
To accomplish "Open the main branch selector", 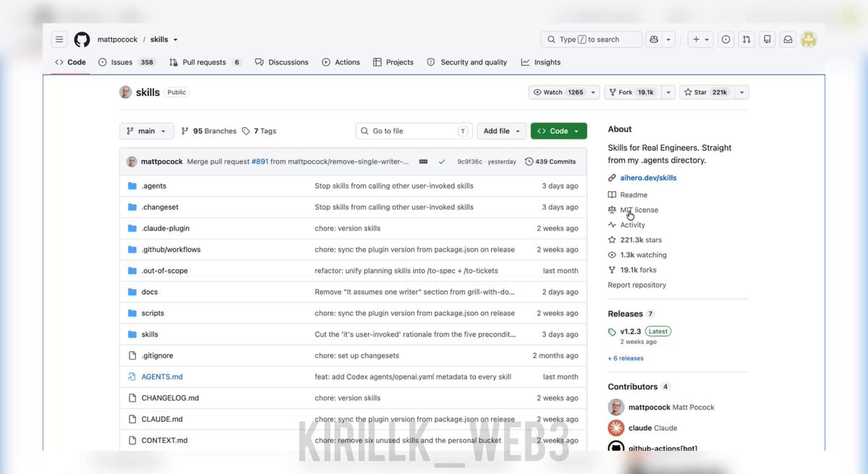I will pyautogui.click(x=147, y=131).
